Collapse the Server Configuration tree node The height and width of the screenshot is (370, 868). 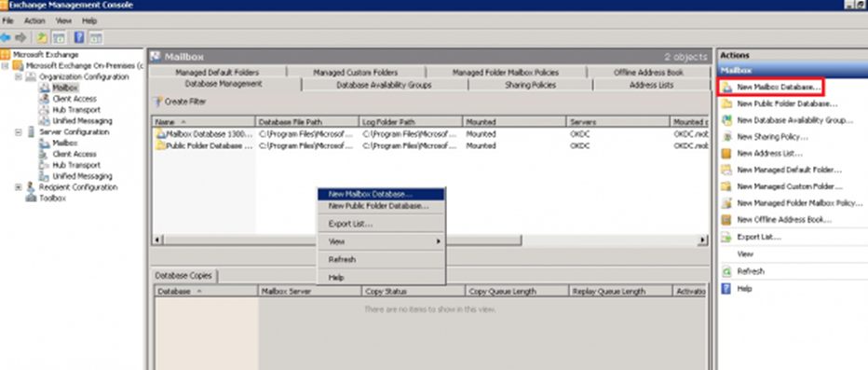(x=19, y=131)
